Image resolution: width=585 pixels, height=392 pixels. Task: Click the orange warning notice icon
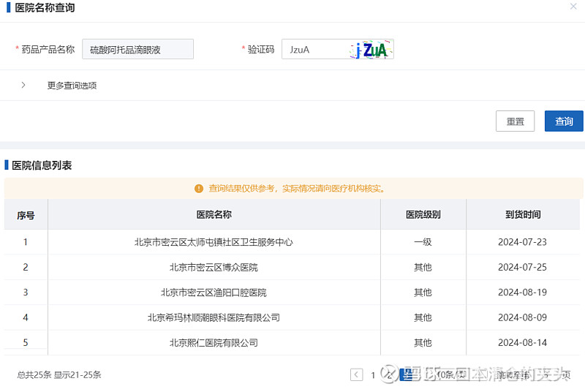pos(199,189)
